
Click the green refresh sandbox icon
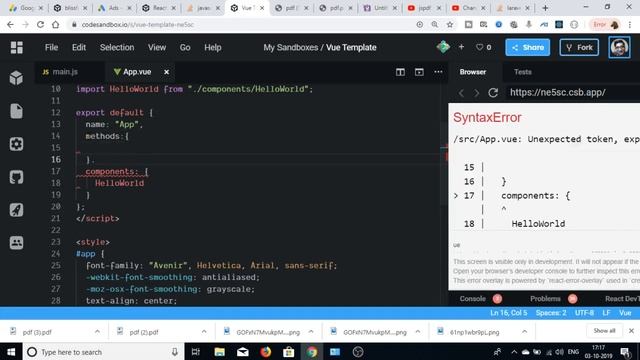tap(443, 47)
